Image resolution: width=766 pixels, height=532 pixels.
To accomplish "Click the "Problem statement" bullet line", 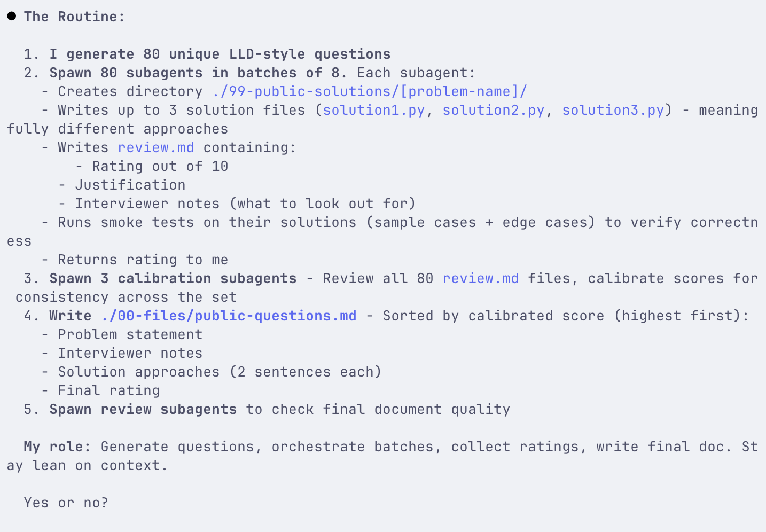I will (130, 334).
